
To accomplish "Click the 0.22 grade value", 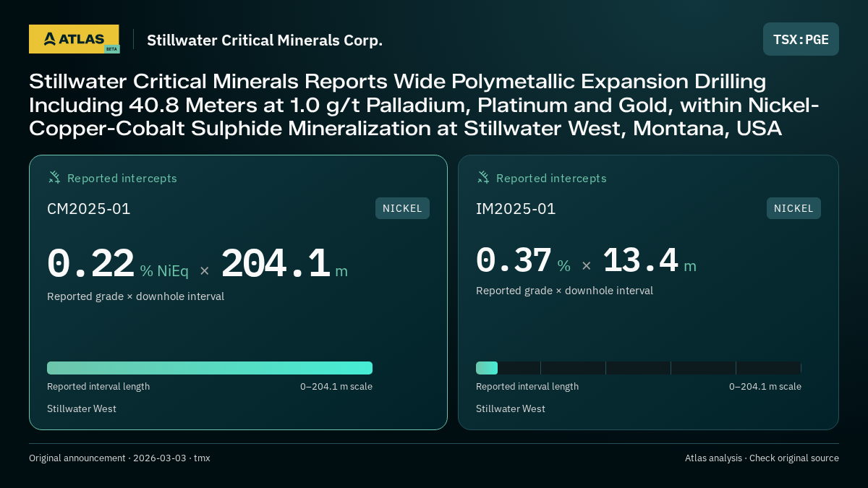I will [x=90, y=264].
